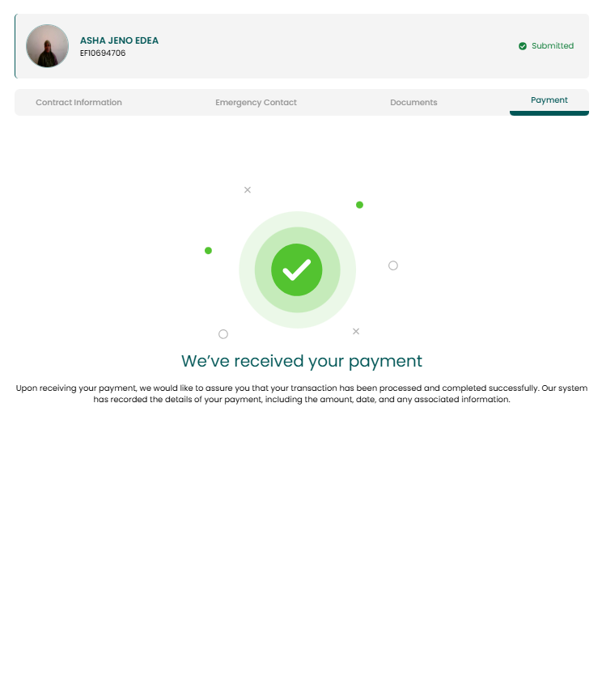
Task: Click the ID number EF10694706
Action: point(103,53)
